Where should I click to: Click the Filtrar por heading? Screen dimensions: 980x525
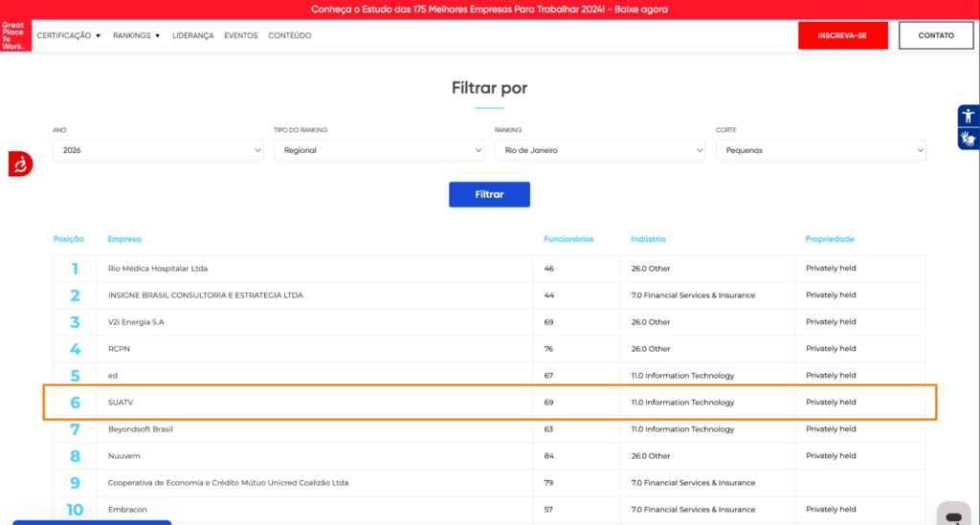coord(489,88)
